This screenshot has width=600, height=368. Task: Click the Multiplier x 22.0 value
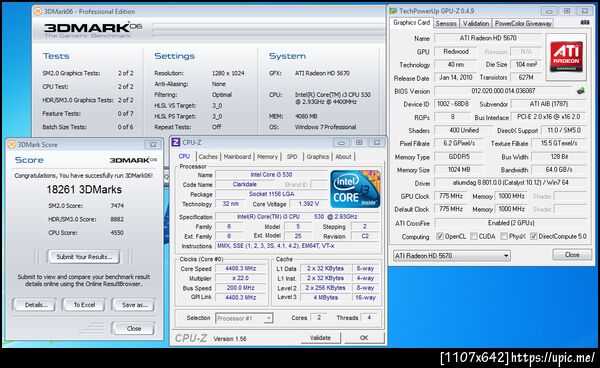click(x=241, y=278)
